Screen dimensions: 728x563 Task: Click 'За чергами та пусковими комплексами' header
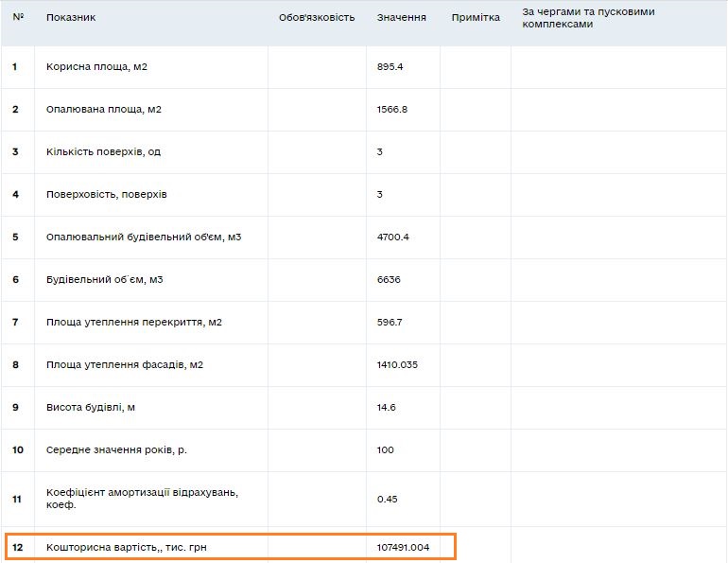(x=588, y=18)
